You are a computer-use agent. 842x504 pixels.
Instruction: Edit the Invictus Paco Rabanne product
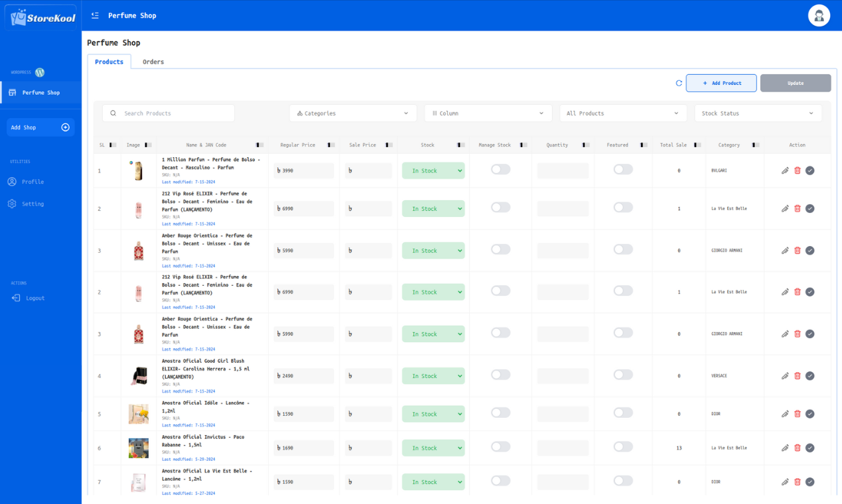785,448
